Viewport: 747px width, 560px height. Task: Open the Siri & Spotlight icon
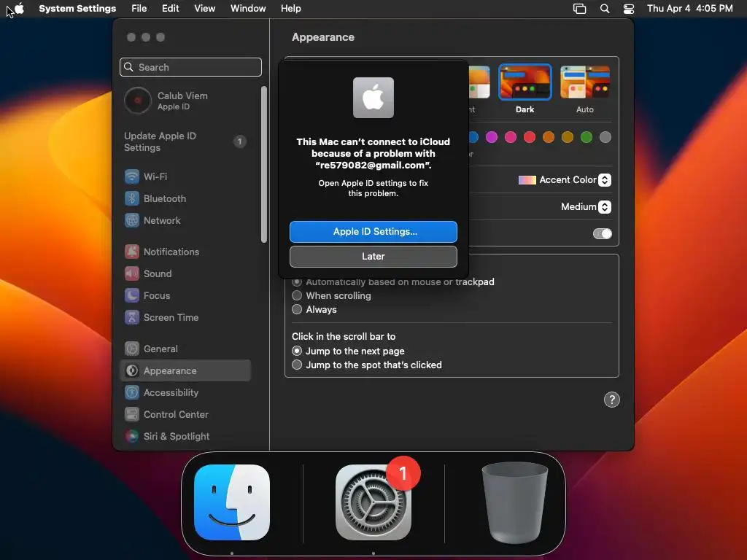coord(132,437)
